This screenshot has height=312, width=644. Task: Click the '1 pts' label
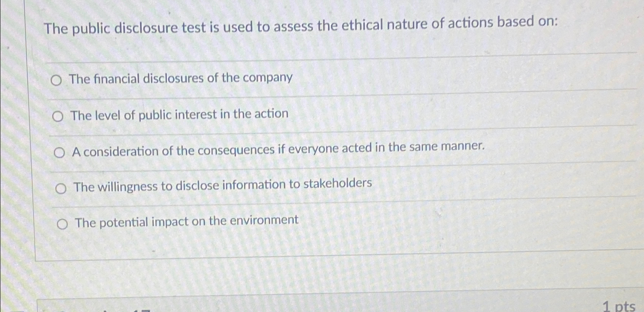pyautogui.click(x=618, y=307)
